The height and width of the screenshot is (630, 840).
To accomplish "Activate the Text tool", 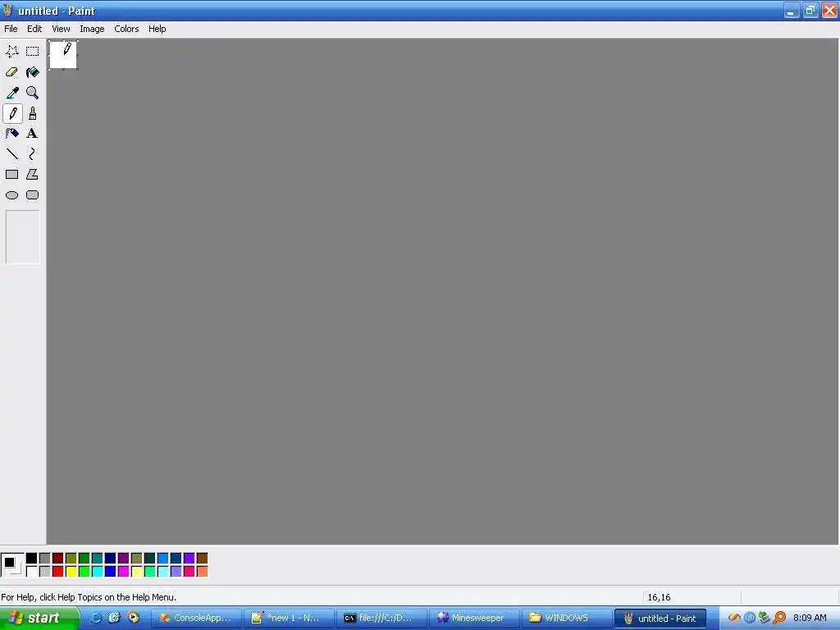I will pyautogui.click(x=33, y=134).
